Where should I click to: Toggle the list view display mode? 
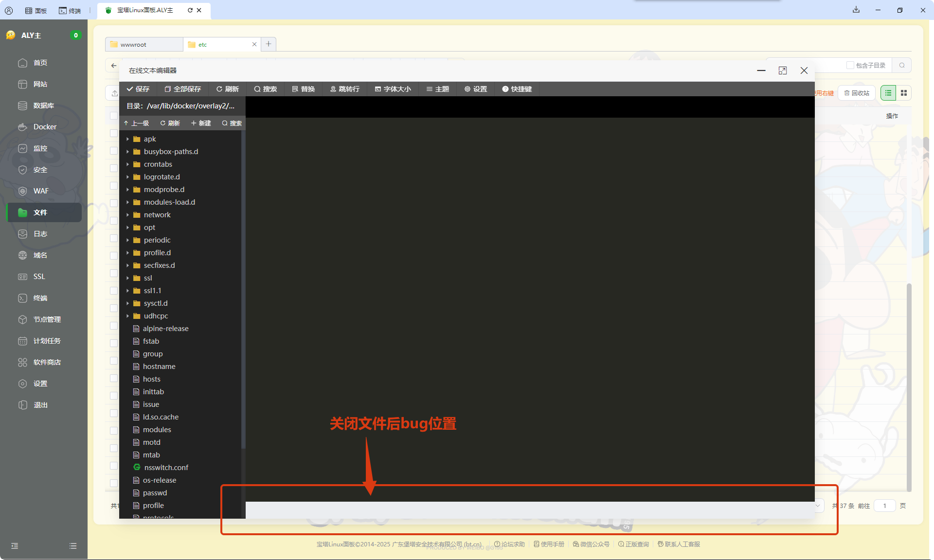[x=888, y=92]
